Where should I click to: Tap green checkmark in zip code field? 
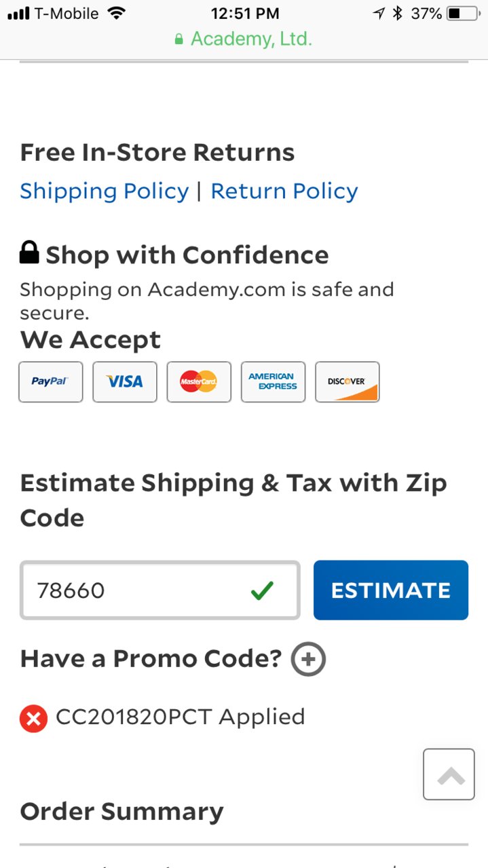[x=262, y=590]
